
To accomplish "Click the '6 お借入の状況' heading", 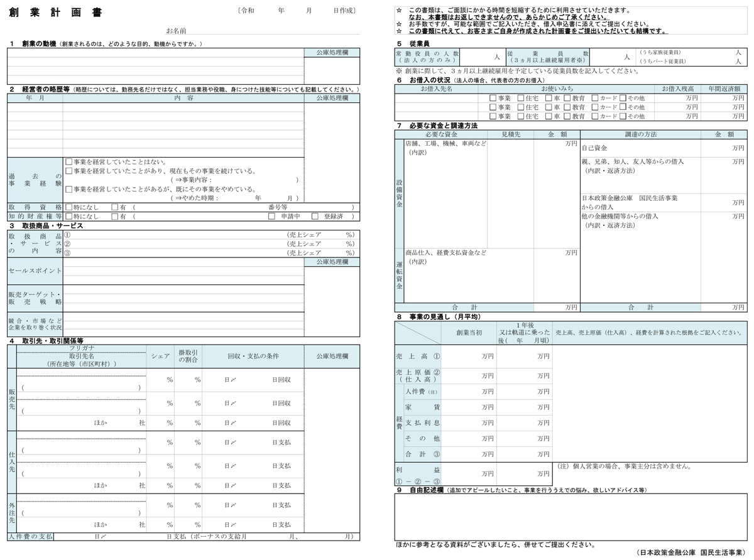I will coord(424,80).
